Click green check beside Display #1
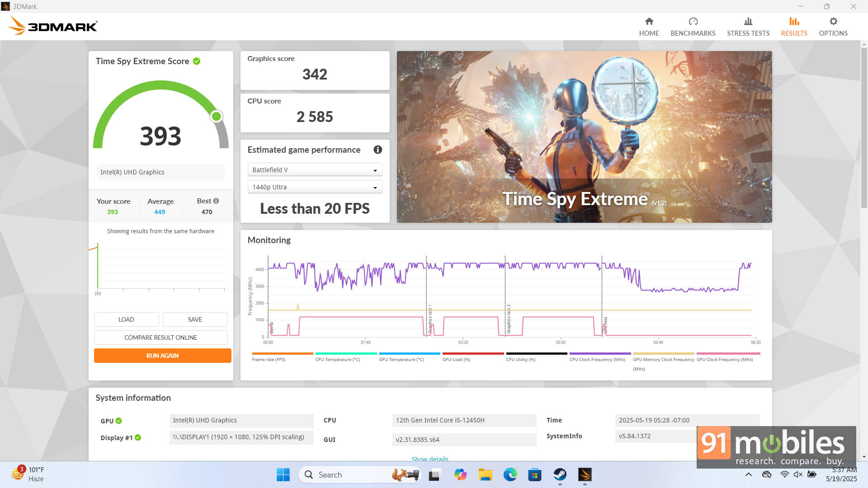This screenshot has width=868, height=488. [x=138, y=437]
